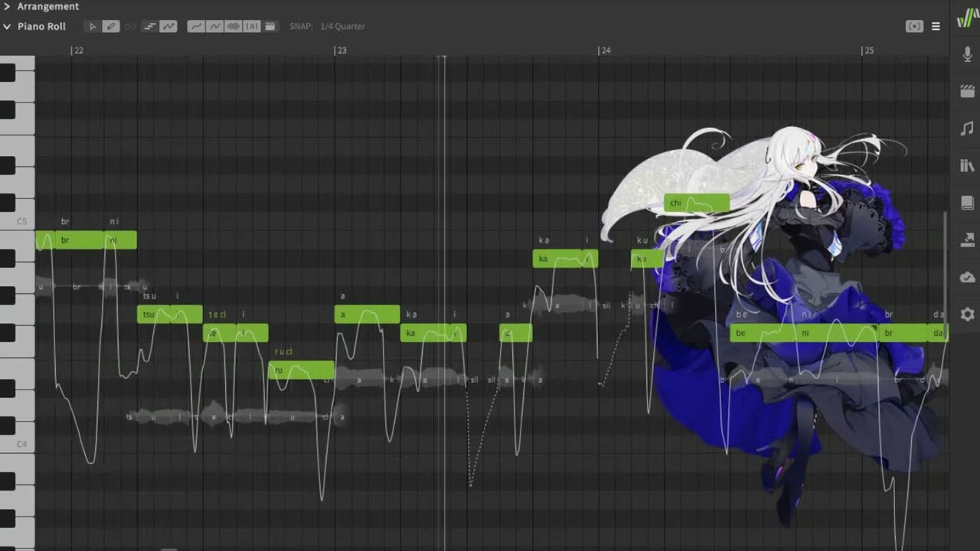Select the 'ru' note
This screenshot has height=551, width=980.
[x=301, y=370]
